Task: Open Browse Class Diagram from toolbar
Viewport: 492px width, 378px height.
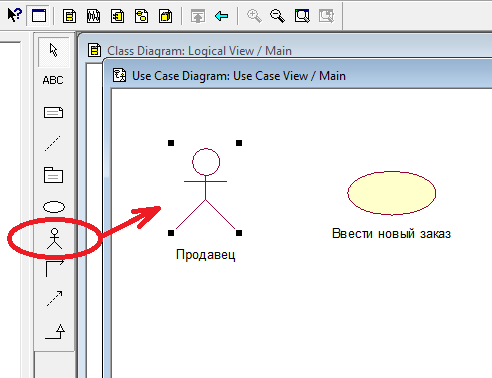Action: tap(69, 16)
